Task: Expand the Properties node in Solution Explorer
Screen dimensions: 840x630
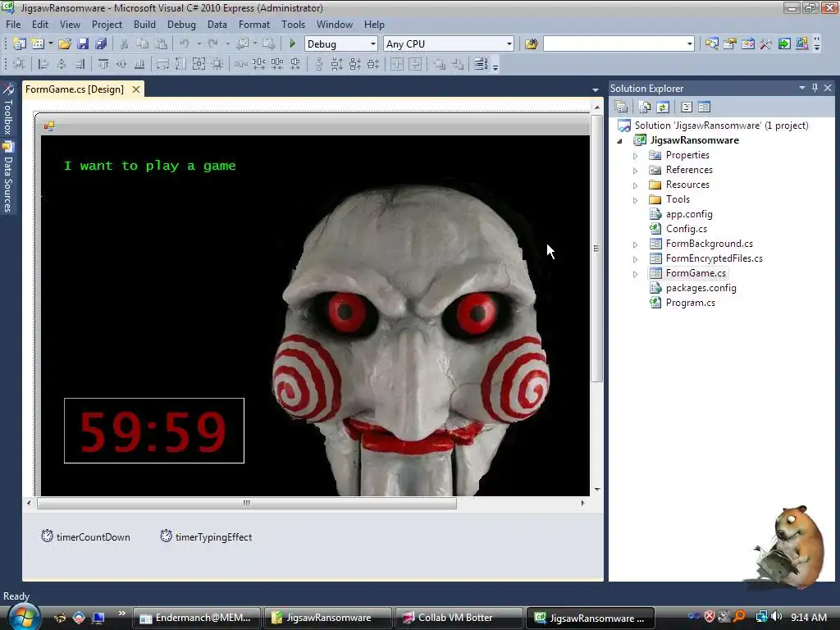Action: pos(636,156)
